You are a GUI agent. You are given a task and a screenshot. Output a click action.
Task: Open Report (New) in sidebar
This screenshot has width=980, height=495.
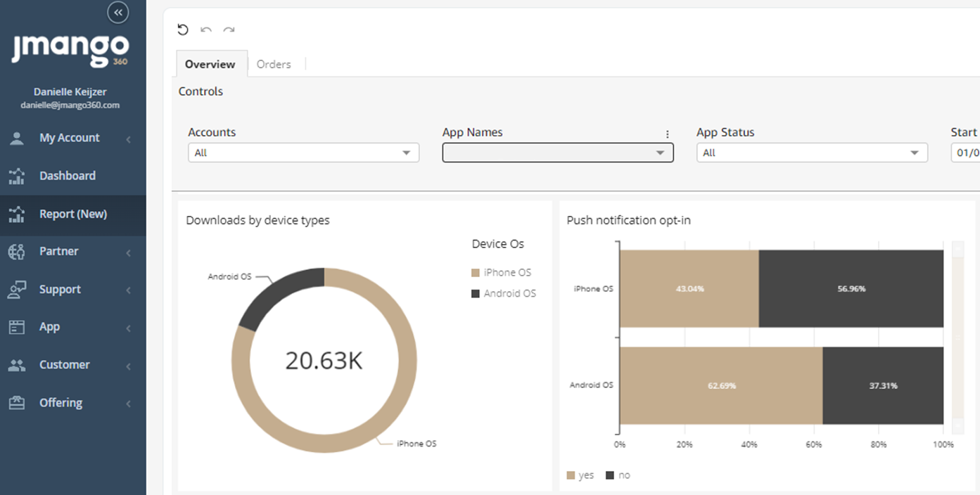[72, 214]
